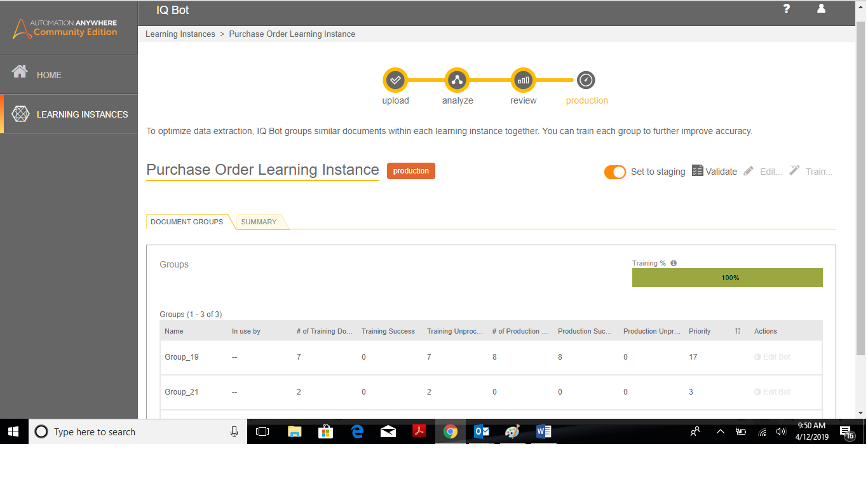Click the Groups (1 - 3 of 3) count

191,315
